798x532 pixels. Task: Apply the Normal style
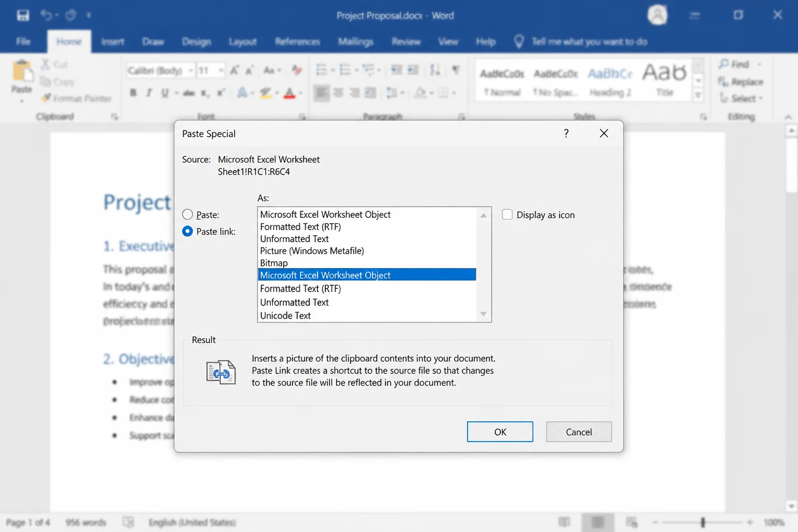coord(502,82)
